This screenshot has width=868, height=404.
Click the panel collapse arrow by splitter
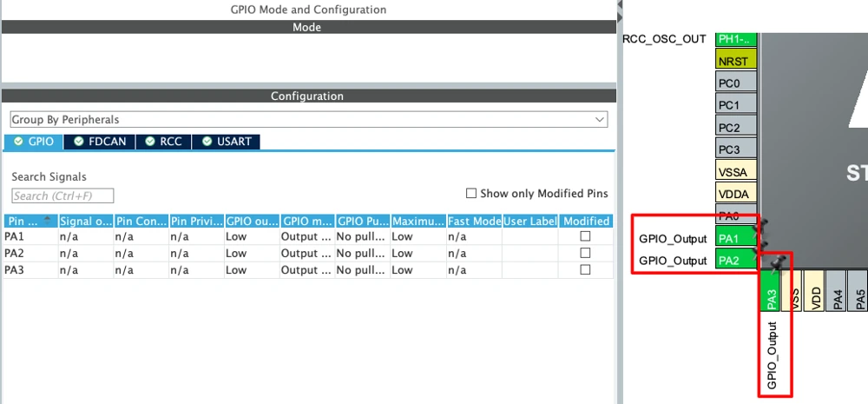point(620,4)
